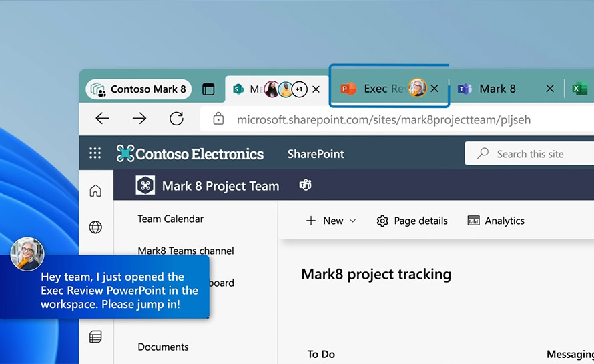Open page Analytics
594x364 pixels.
click(x=496, y=221)
